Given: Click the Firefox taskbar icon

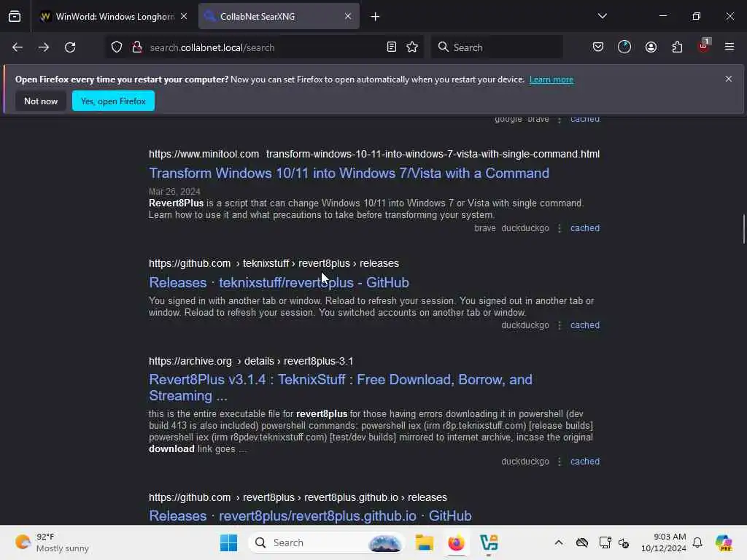Looking at the screenshot, I should pos(457,542).
